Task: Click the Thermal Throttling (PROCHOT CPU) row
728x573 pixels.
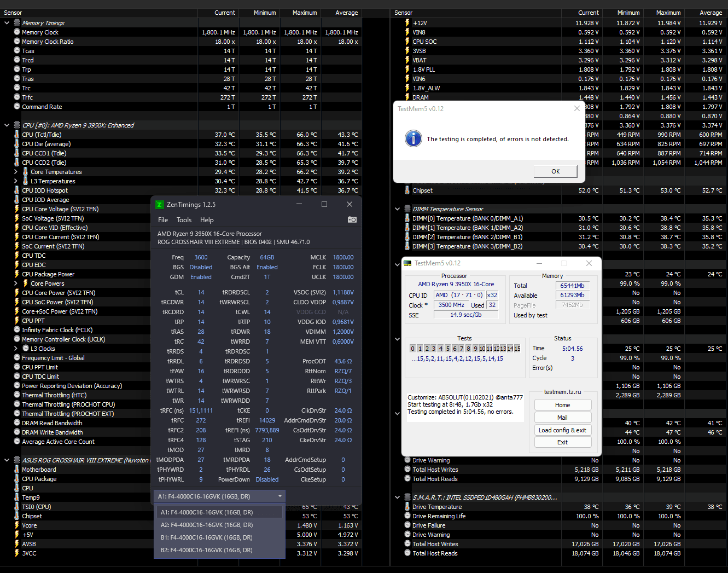Action: point(68,404)
